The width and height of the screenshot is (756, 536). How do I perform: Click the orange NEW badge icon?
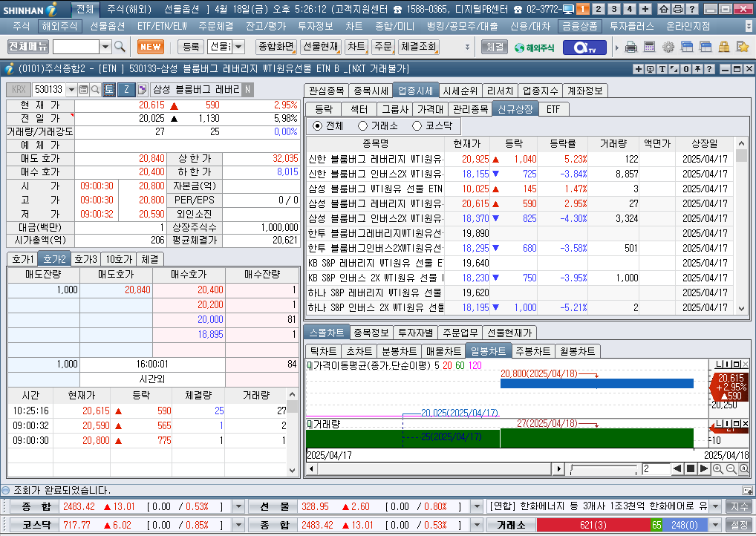coord(151,47)
